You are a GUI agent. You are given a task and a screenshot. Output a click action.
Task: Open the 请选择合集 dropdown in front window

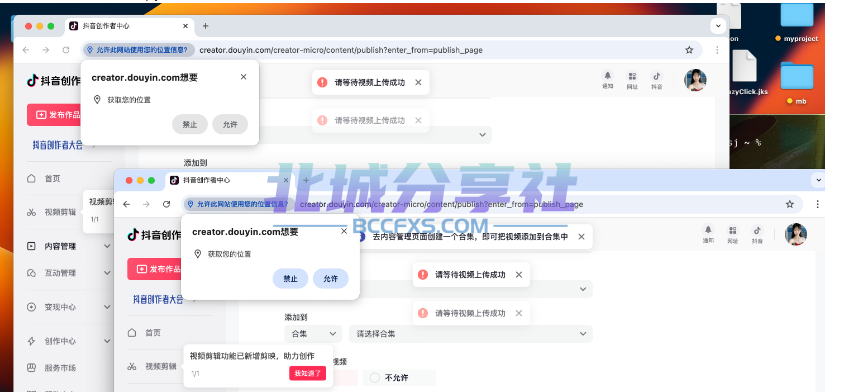point(470,333)
